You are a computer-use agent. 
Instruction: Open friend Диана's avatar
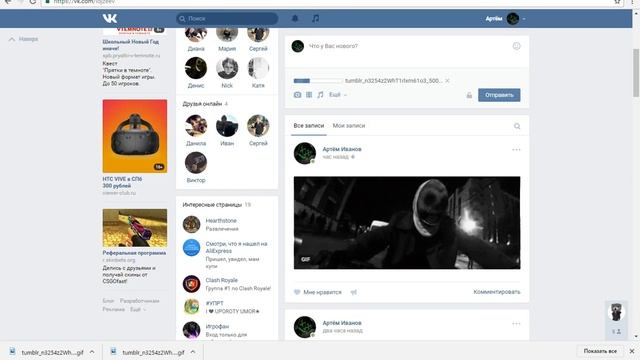click(196, 34)
